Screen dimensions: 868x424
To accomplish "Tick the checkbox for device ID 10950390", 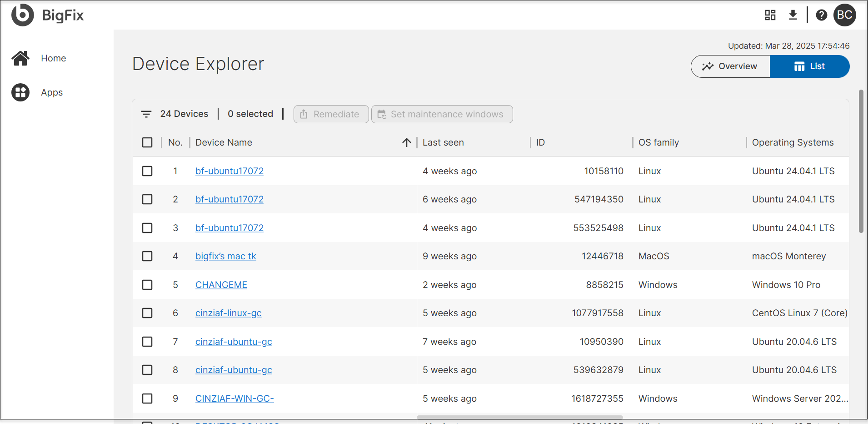I will (147, 342).
